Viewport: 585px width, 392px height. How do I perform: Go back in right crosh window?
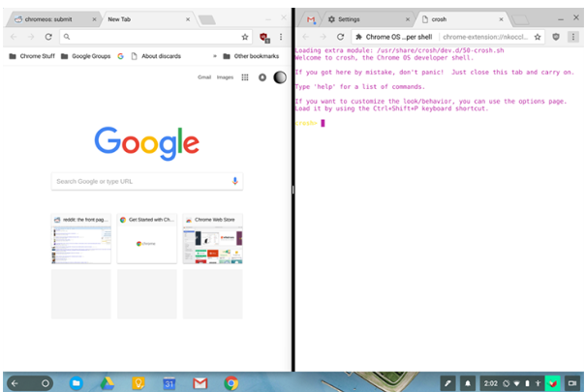coord(305,37)
